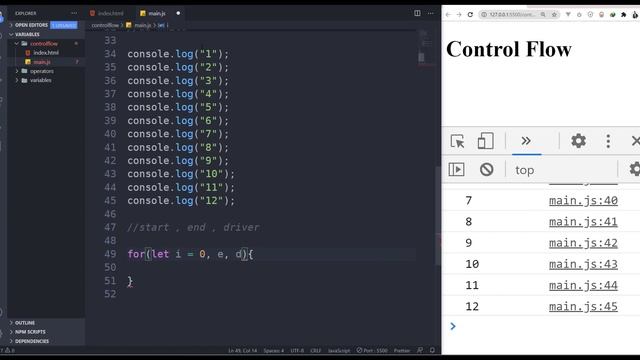Change language mode via JavaScript status item
The image size is (640, 360).
tap(339, 351)
